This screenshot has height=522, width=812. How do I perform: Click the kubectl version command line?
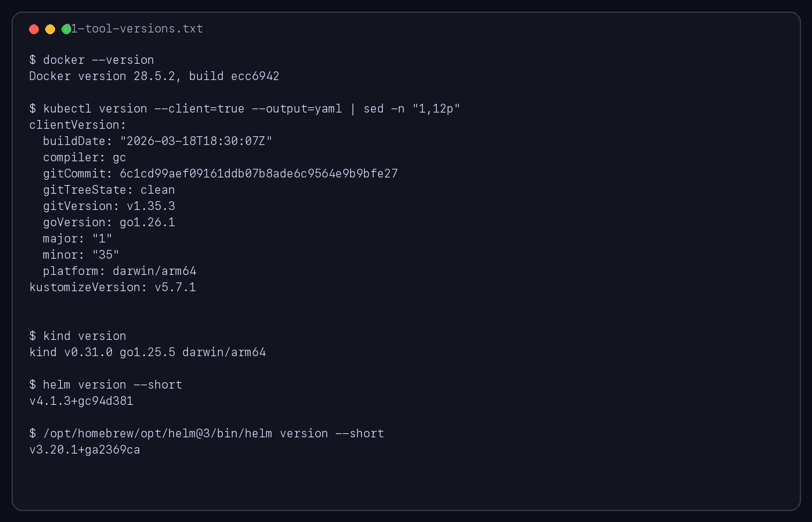[x=244, y=108]
